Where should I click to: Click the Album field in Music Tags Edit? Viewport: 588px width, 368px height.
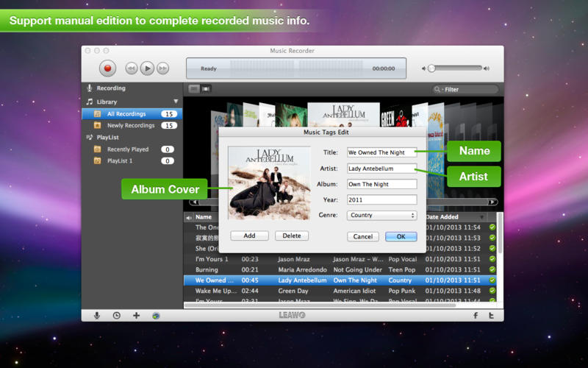[381, 185]
